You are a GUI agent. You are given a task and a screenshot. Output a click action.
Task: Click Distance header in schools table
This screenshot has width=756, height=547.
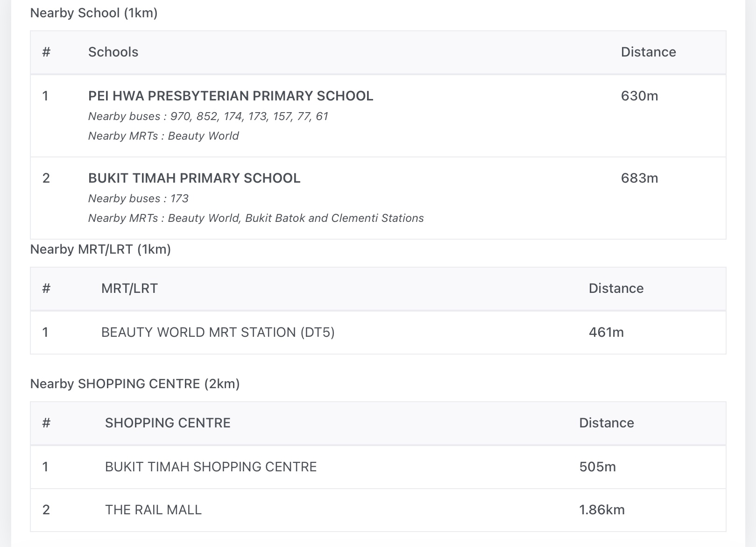[x=648, y=52]
